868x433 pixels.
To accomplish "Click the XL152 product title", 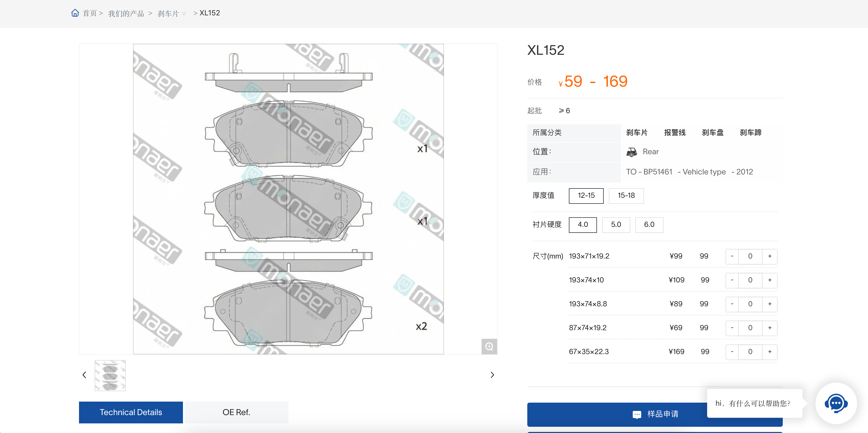I will coord(545,51).
